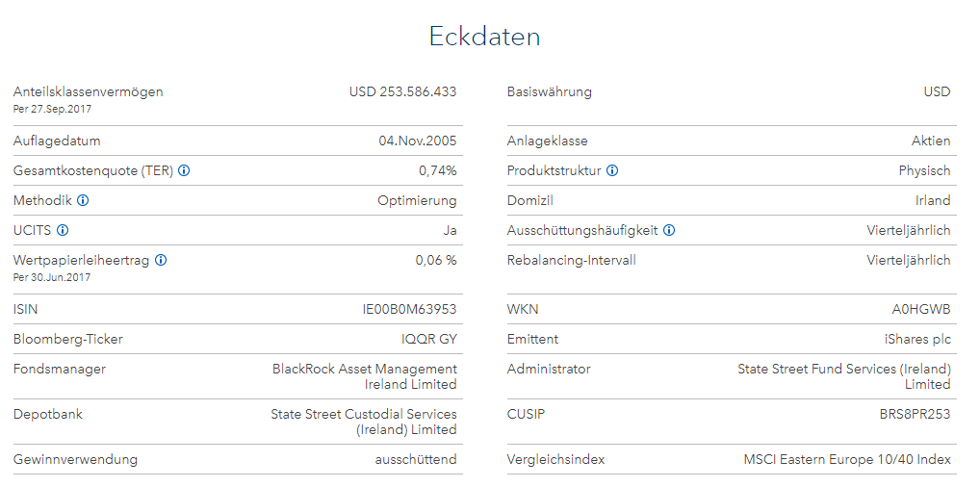The height and width of the screenshot is (487, 980).
Task: Open info icon beside Ausschüttungshäufigkeit
Action: pos(669,230)
